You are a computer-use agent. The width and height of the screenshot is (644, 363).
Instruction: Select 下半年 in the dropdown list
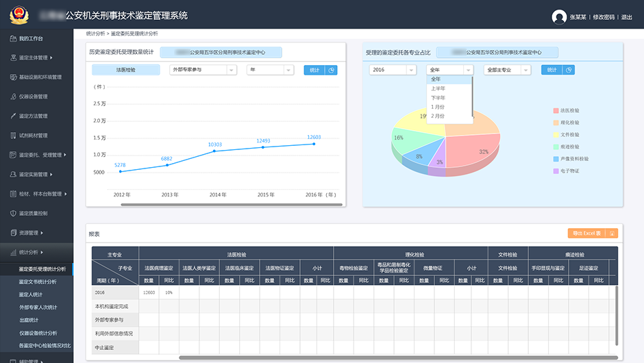coord(449,98)
